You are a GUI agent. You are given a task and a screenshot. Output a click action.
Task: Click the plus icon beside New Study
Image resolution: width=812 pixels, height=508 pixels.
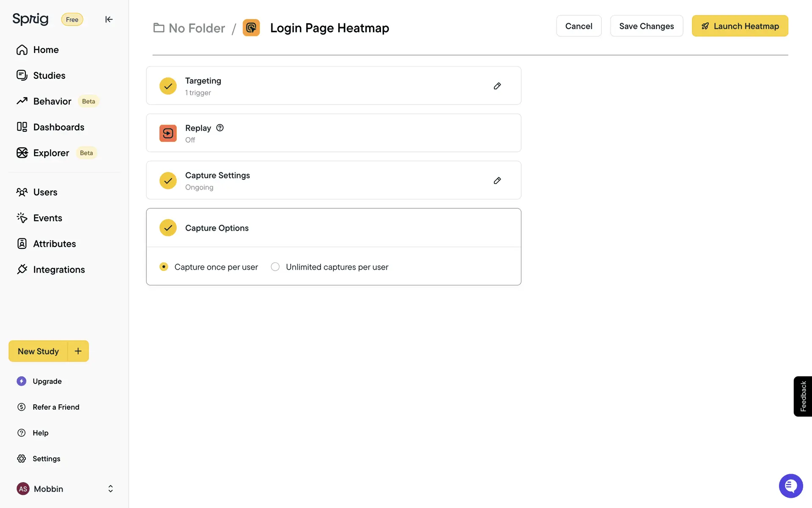pyautogui.click(x=78, y=351)
